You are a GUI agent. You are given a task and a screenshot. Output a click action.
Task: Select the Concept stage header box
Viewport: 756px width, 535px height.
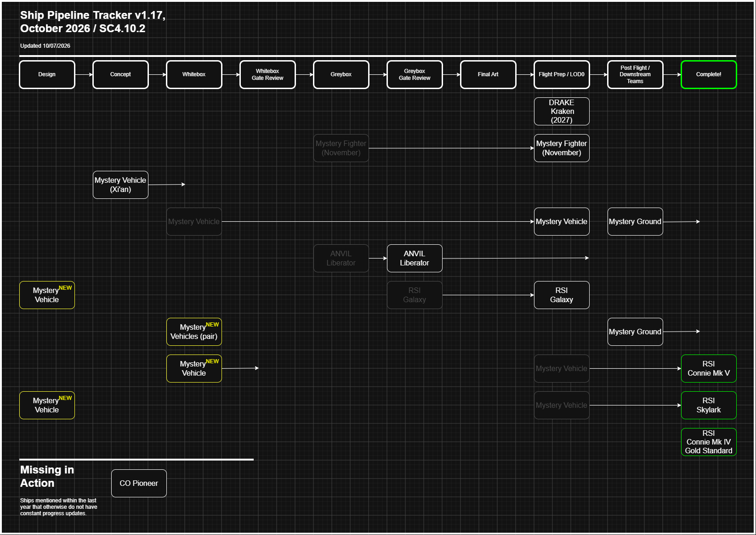pyautogui.click(x=120, y=74)
